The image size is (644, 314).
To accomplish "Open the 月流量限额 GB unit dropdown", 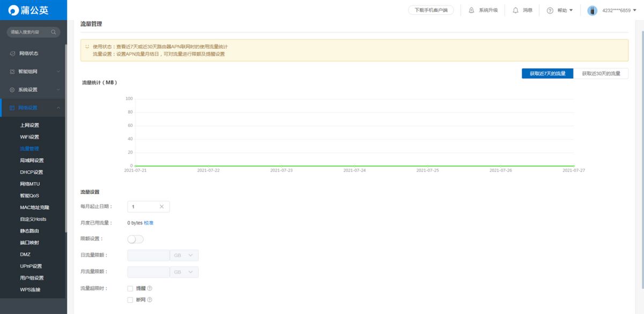I will coord(184,272).
